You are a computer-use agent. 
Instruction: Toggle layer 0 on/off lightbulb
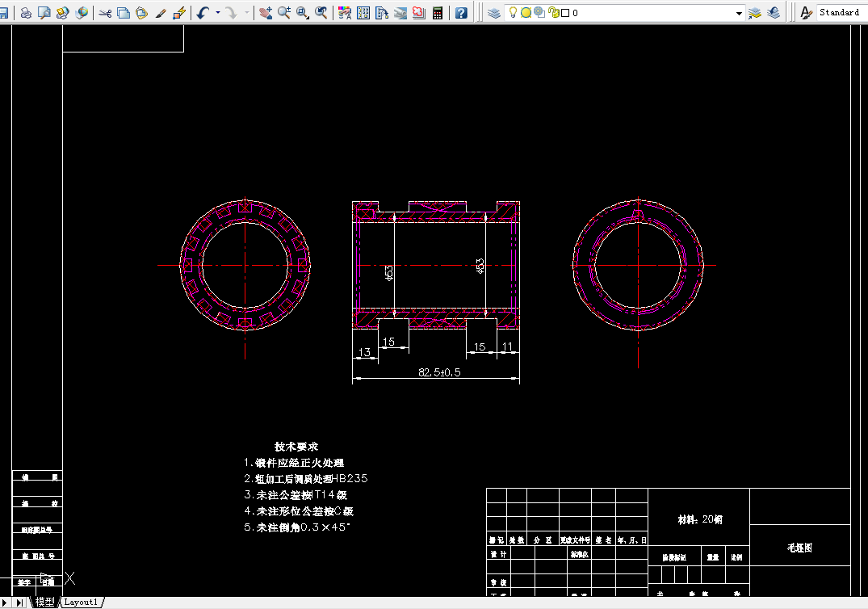[514, 13]
